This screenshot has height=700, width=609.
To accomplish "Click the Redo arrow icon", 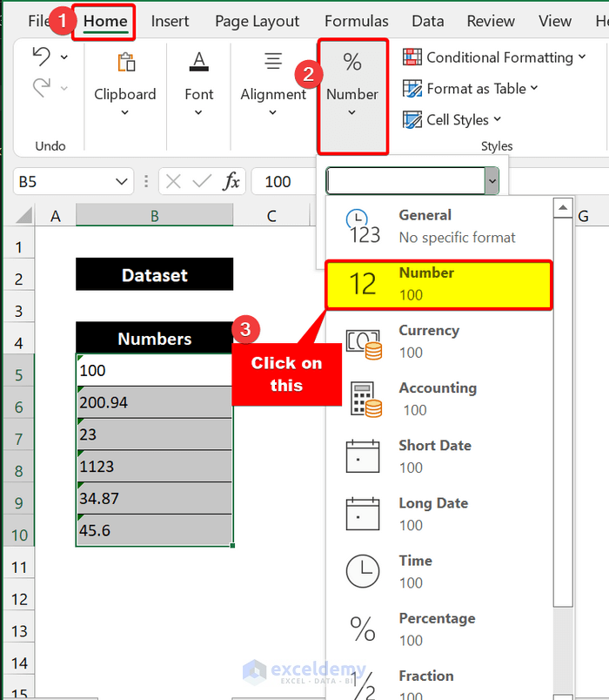I will pyautogui.click(x=42, y=87).
